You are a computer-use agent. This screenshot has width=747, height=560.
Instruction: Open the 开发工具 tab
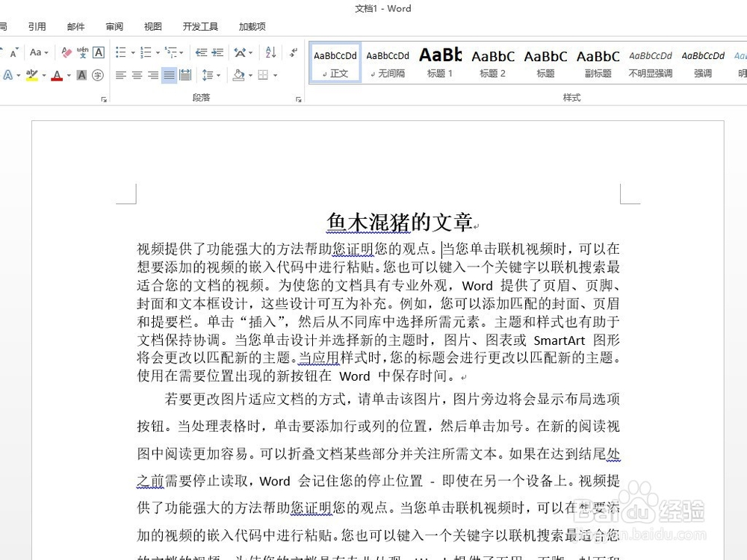[200, 27]
